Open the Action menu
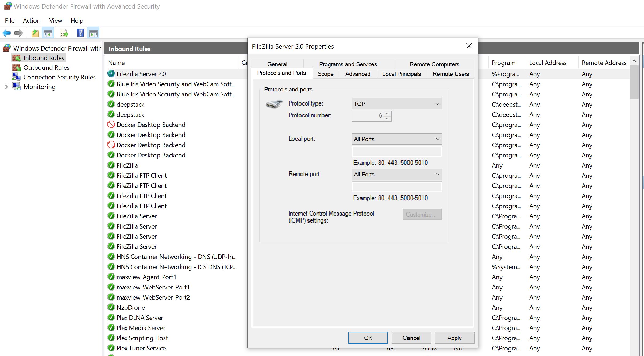 click(32, 20)
